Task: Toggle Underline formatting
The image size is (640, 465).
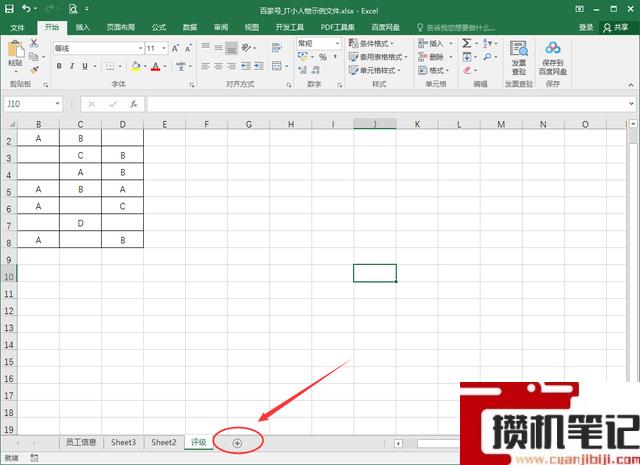Action: point(85,66)
